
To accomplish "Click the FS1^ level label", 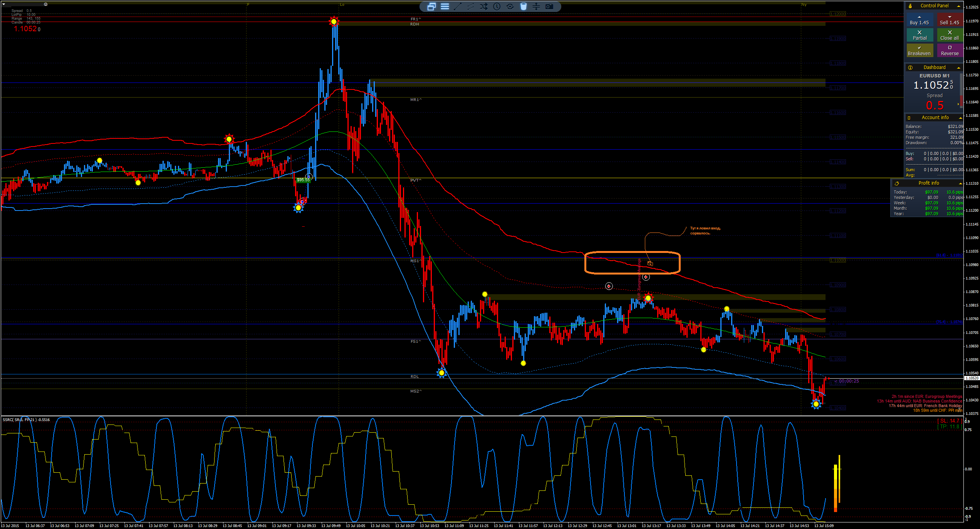I will pyautogui.click(x=416, y=341).
